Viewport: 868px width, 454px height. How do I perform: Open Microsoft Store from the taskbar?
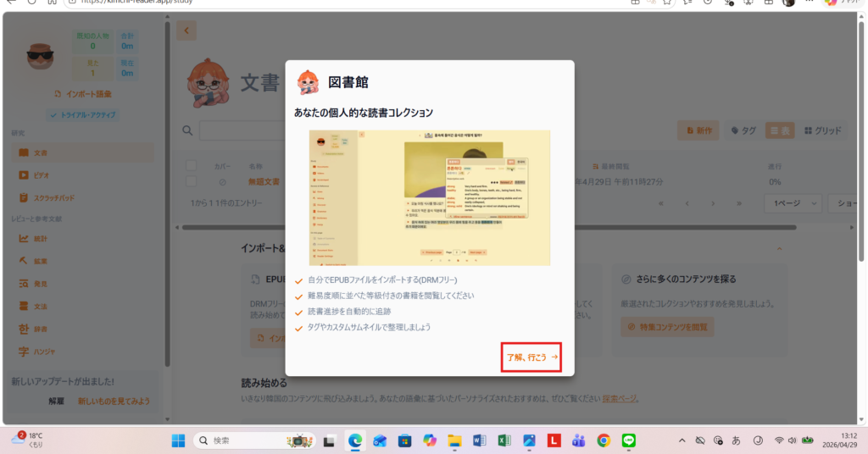click(x=404, y=440)
